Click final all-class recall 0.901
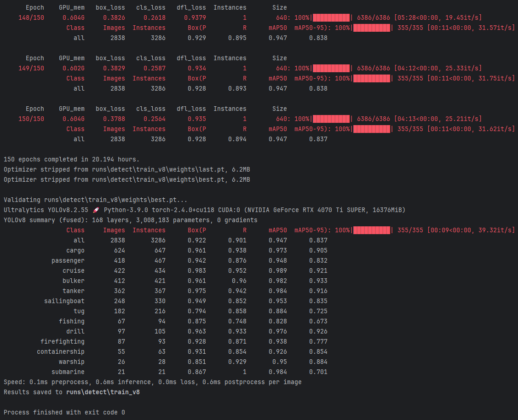This screenshot has width=518, height=420. point(237,241)
